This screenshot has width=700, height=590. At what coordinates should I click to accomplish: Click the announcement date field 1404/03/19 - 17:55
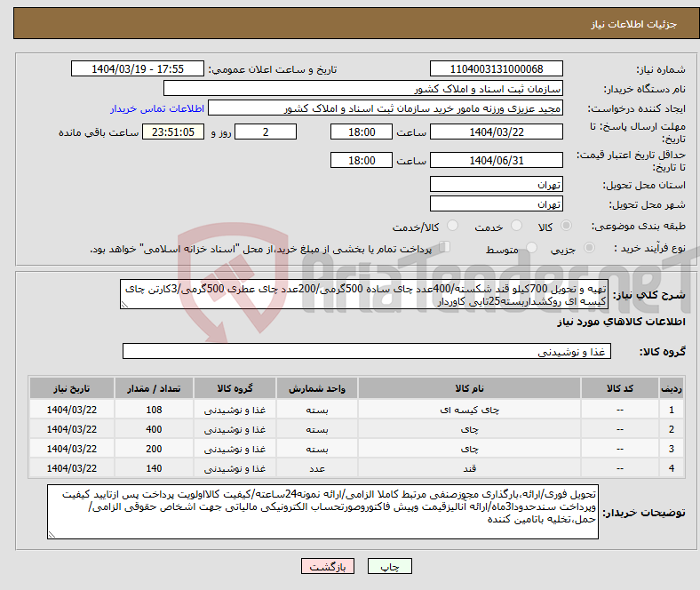tap(138, 68)
